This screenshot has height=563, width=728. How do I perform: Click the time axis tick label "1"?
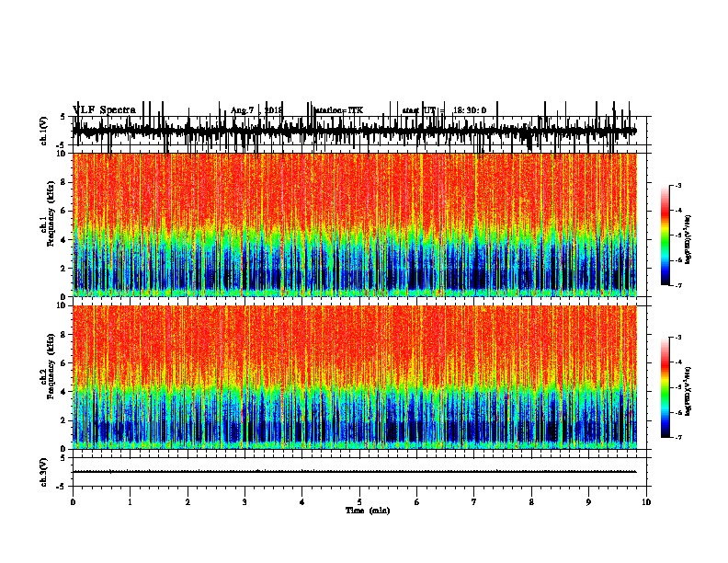130,502
